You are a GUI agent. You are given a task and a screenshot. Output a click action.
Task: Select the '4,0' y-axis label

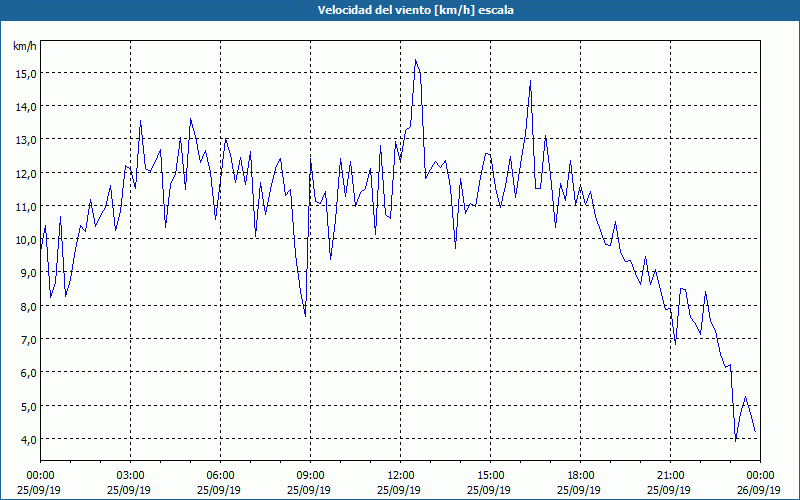click(29, 439)
